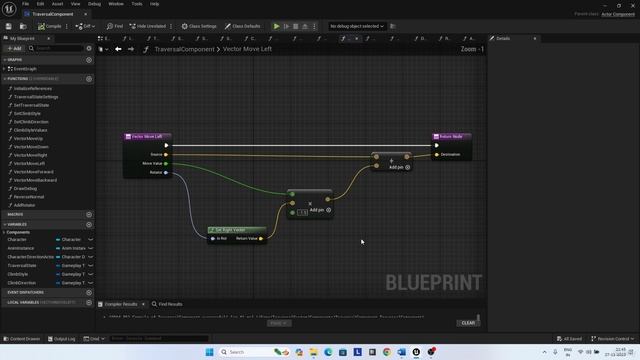
Task: Select the VectorMoveRight function
Action: (31, 155)
